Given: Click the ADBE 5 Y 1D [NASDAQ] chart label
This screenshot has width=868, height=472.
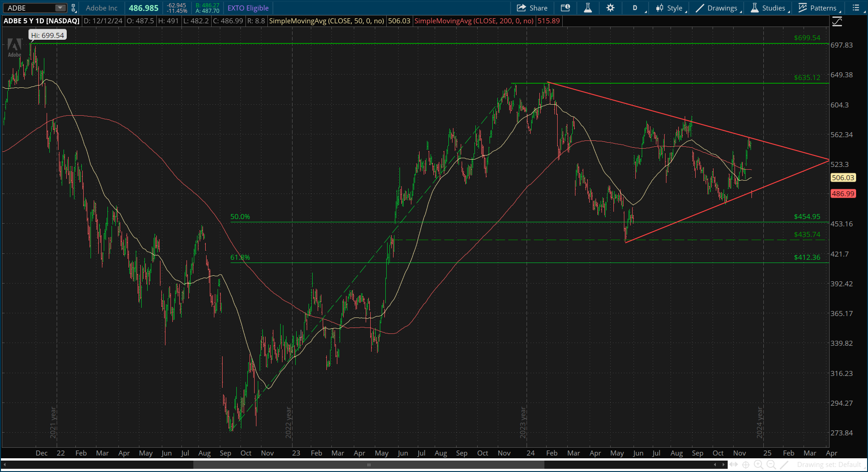Looking at the screenshot, I should pos(41,21).
